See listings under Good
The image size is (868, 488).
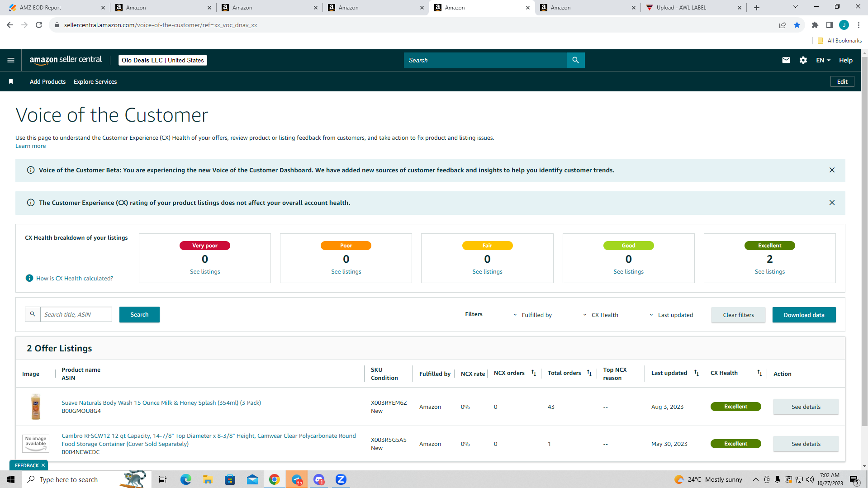(x=628, y=271)
